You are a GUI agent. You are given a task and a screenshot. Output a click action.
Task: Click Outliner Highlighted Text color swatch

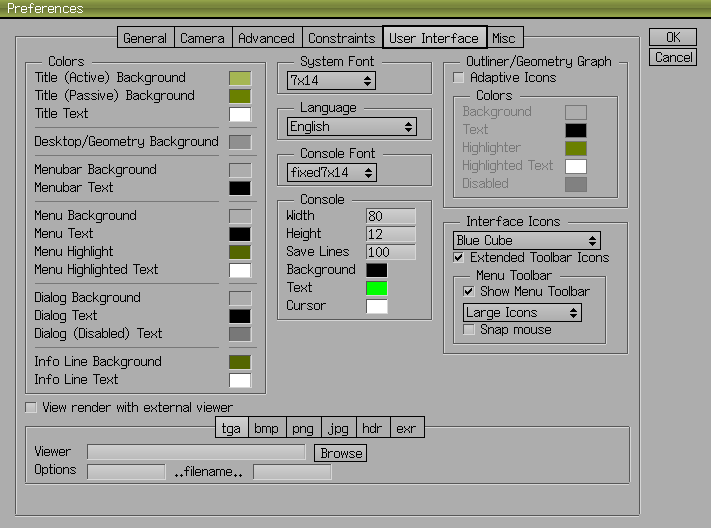tap(576, 166)
